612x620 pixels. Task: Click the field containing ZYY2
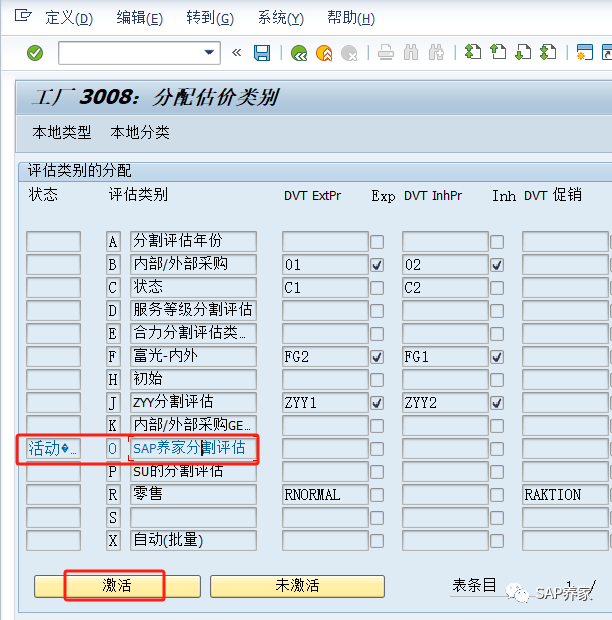(x=446, y=403)
